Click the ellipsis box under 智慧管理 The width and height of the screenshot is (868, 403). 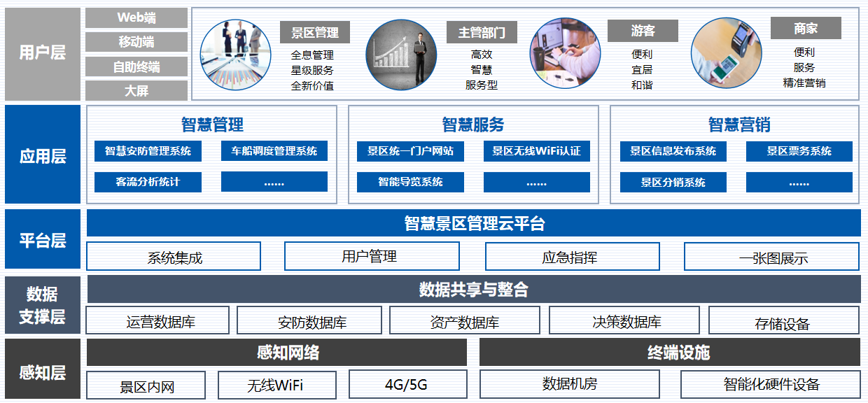(274, 182)
